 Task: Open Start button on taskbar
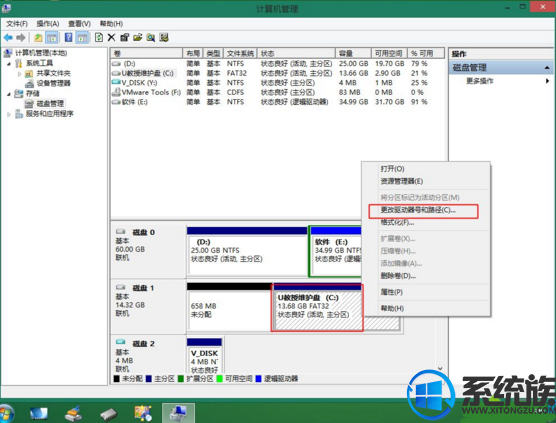[x=6, y=413]
